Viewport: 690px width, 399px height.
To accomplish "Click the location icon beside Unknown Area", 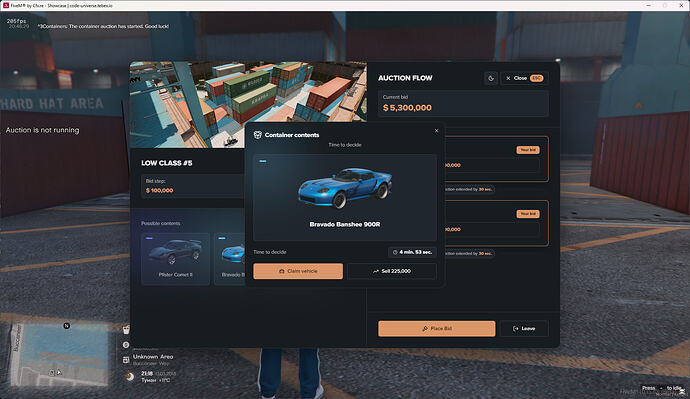I will coord(126,360).
